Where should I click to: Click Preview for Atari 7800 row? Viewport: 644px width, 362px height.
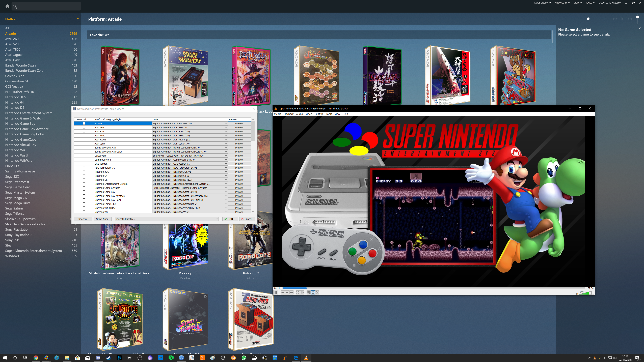[239, 135]
